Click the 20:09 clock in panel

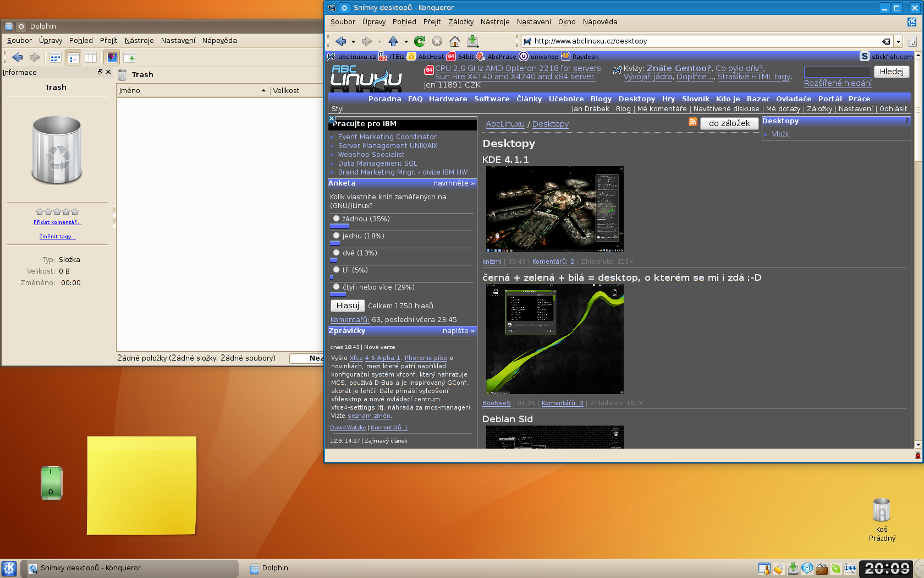coord(887,569)
